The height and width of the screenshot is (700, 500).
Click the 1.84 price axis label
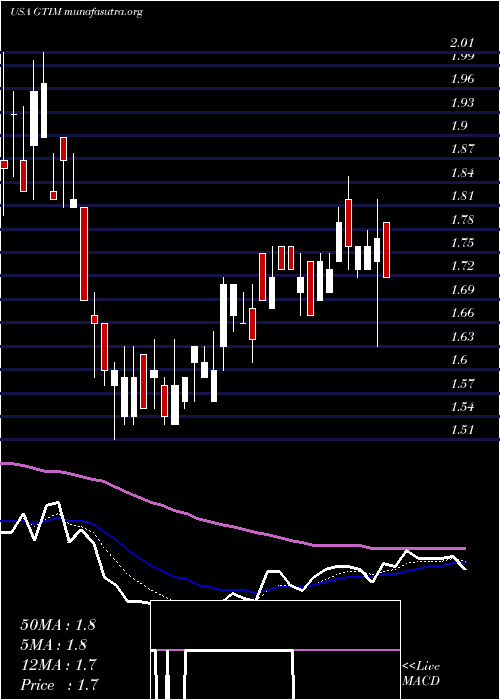click(461, 173)
